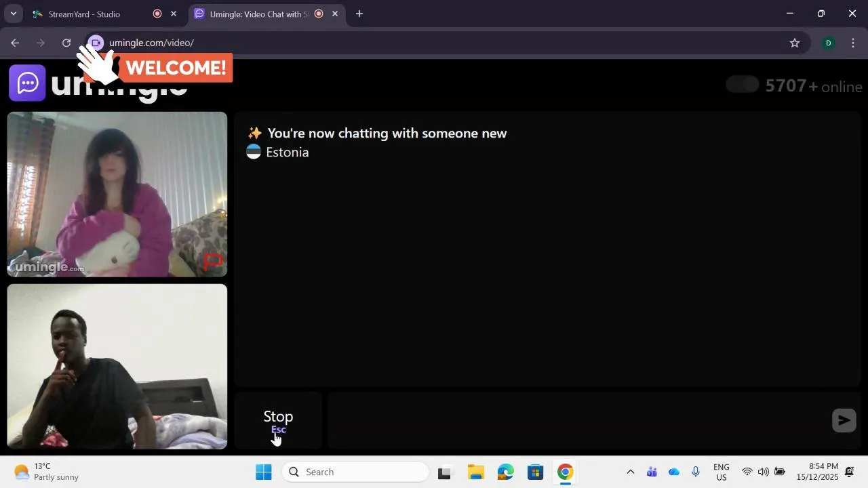Click the Stop chat button

pos(278,420)
